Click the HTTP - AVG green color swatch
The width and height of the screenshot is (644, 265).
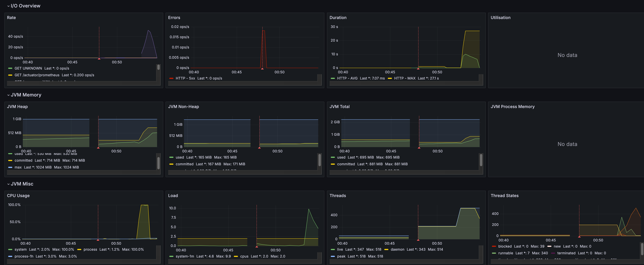coord(333,78)
